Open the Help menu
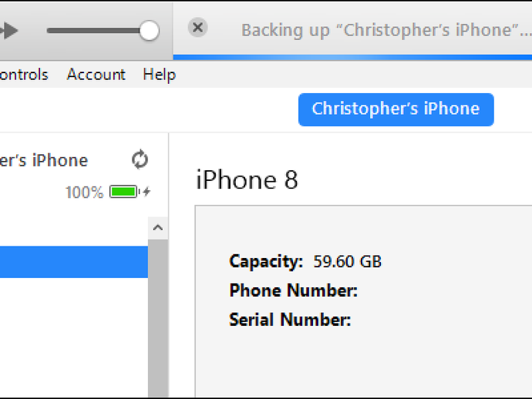The width and height of the screenshot is (532, 399). click(159, 75)
